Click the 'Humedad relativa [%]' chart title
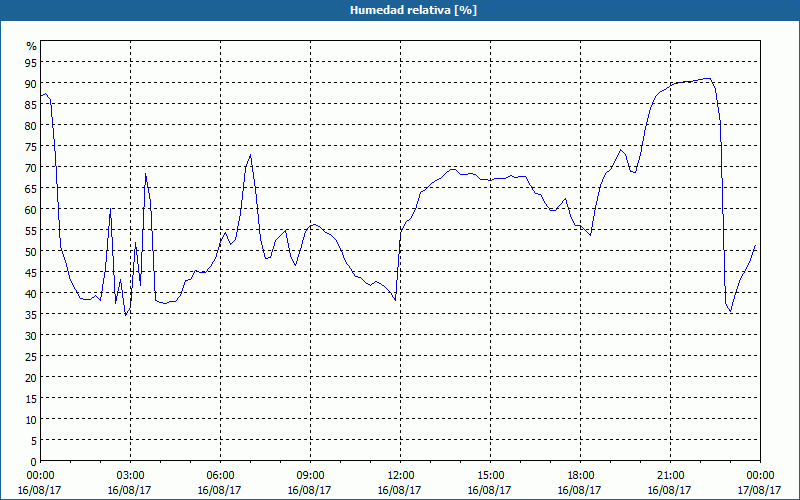The image size is (800, 500). [413, 10]
